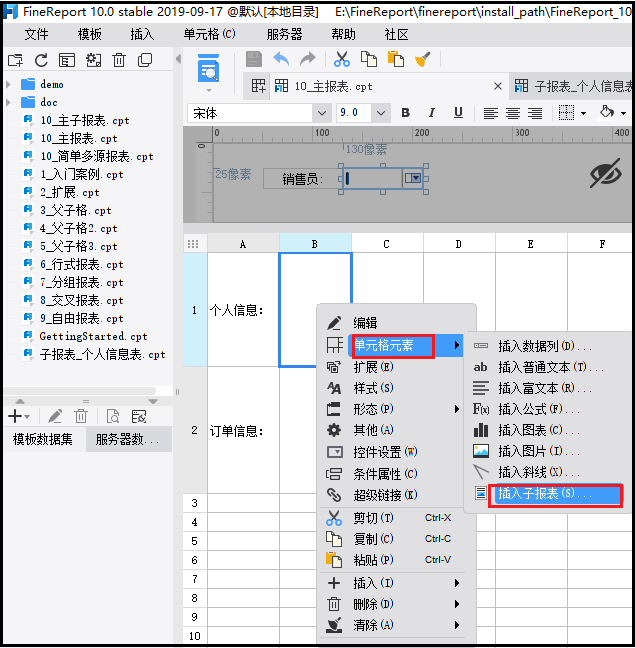Screen dimensions: 635x648
Task: Expand the doc folder
Action: coord(8,102)
